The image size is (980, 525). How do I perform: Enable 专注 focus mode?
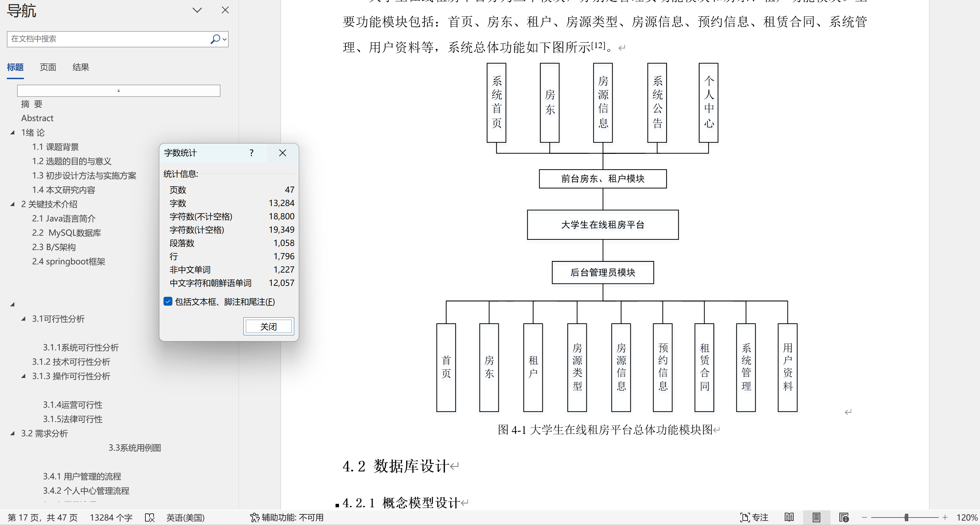[754, 518]
